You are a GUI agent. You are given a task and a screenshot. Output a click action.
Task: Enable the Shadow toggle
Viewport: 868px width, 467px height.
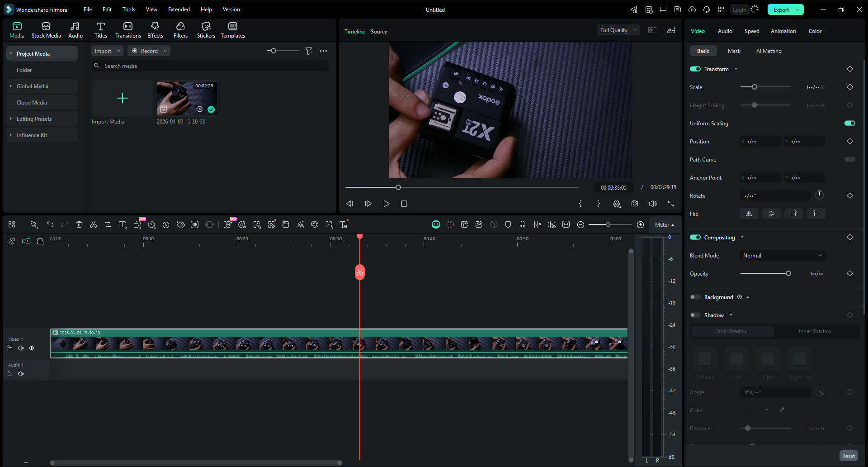pos(695,315)
